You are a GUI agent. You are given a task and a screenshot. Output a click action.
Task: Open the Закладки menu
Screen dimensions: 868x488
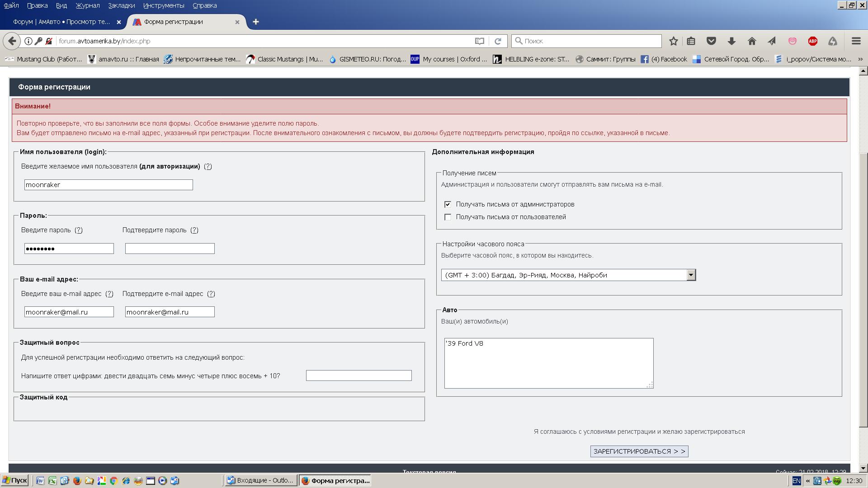121,5
